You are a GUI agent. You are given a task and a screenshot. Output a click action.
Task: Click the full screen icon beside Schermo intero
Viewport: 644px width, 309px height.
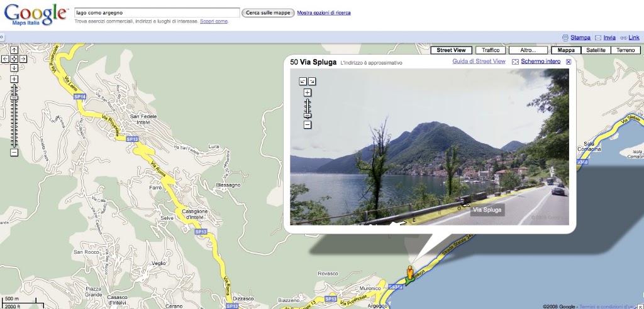pos(515,62)
